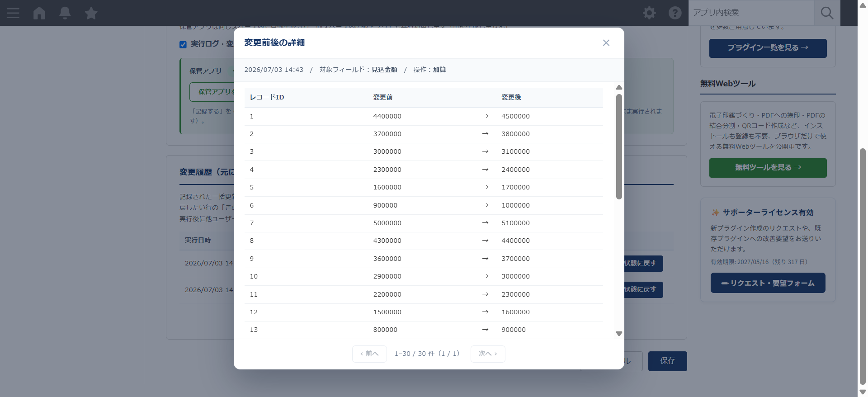This screenshot has width=868, height=397.
Task: Click the 次へ pagination button
Action: point(488,354)
